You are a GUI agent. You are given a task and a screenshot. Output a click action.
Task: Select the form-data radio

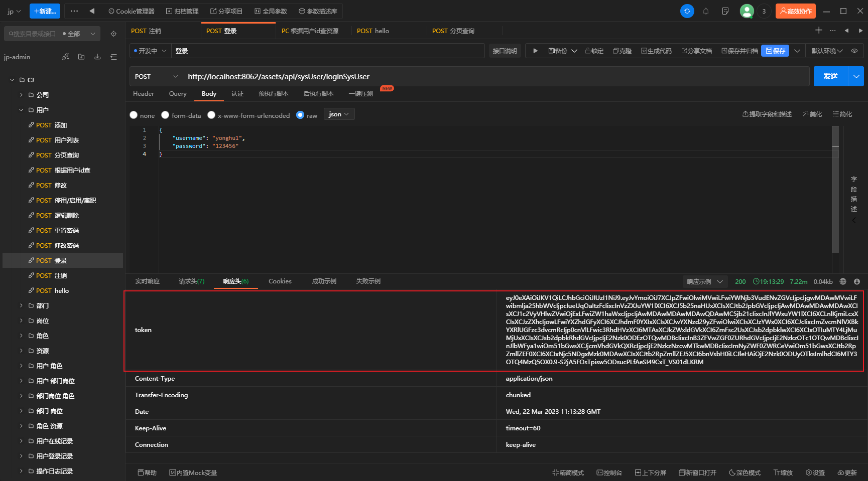coord(165,115)
